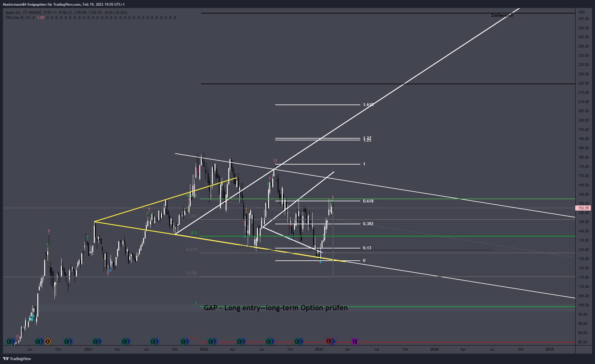595x364 pixels.
Task: Open the teal earnings marker above the 2022 label
Action: tap(211, 341)
